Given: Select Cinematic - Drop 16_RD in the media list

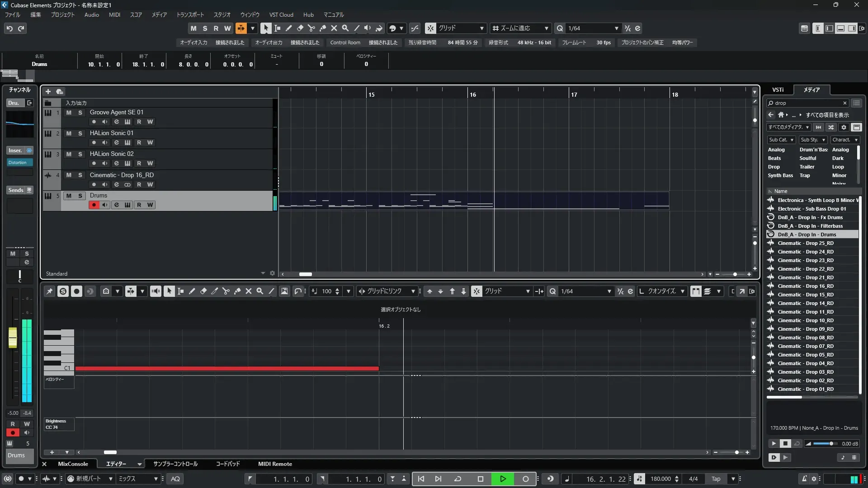Looking at the screenshot, I should click(x=805, y=286).
